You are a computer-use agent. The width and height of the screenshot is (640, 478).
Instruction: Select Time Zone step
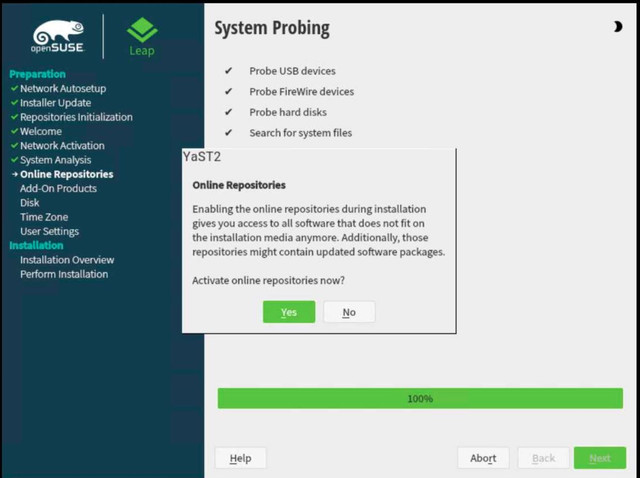[x=44, y=217]
